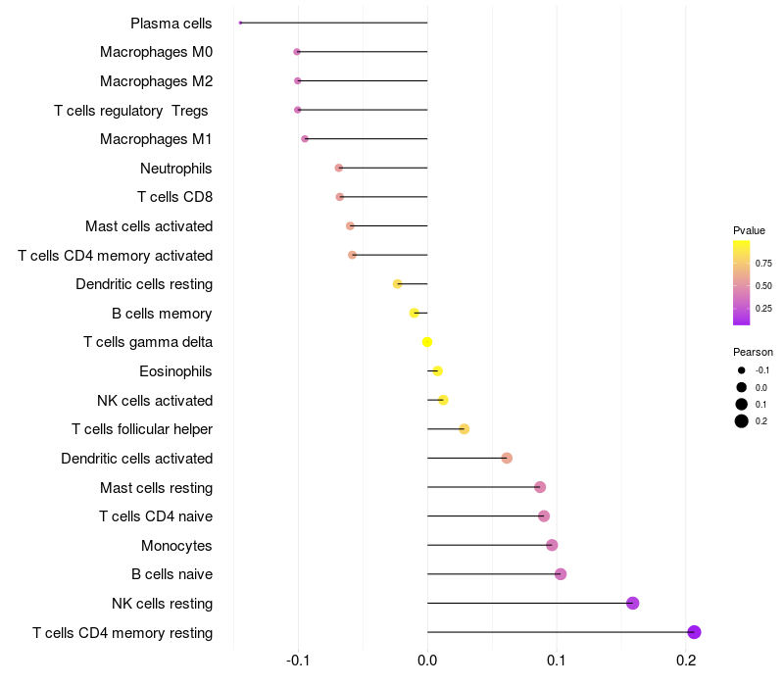The width and height of the screenshot is (784, 686).
Task: Click the Dendritic cells resting data point
Action: (398, 284)
